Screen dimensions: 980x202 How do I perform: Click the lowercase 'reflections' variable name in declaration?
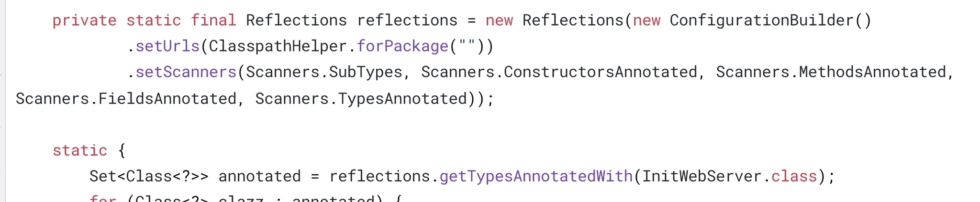(407, 21)
